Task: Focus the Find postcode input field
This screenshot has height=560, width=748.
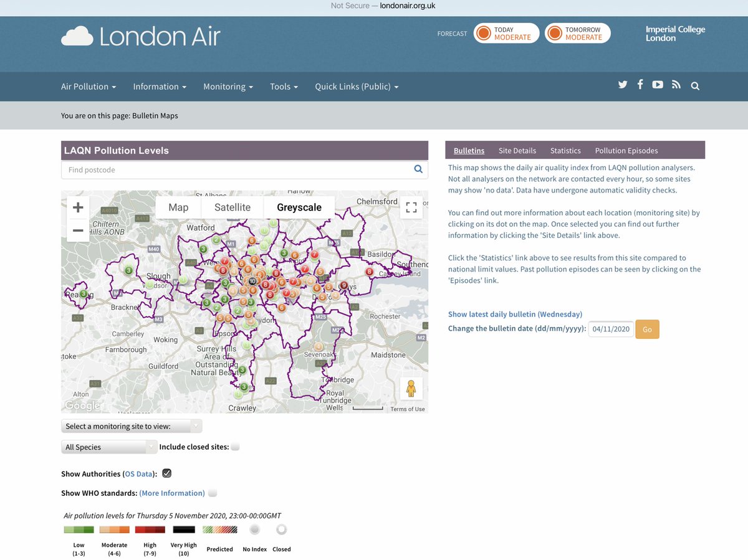Action: (x=237, y=169)
